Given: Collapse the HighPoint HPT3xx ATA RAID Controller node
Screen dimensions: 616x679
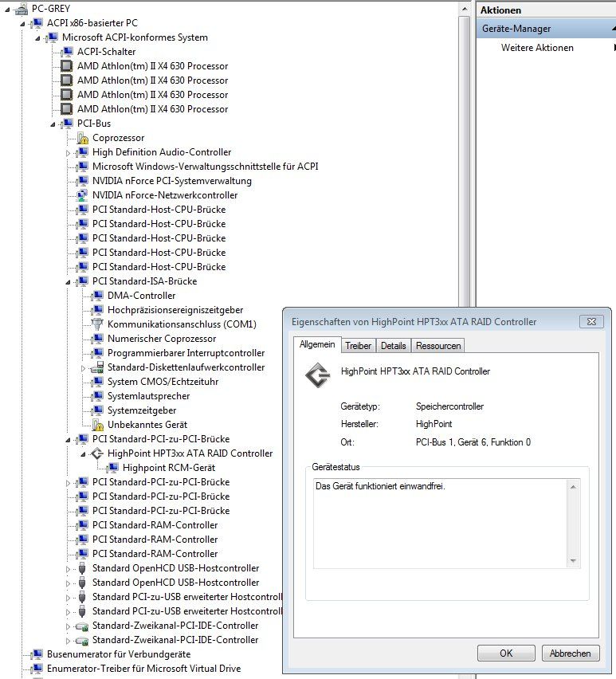Looking at the screenshot, I should point(83,454).
